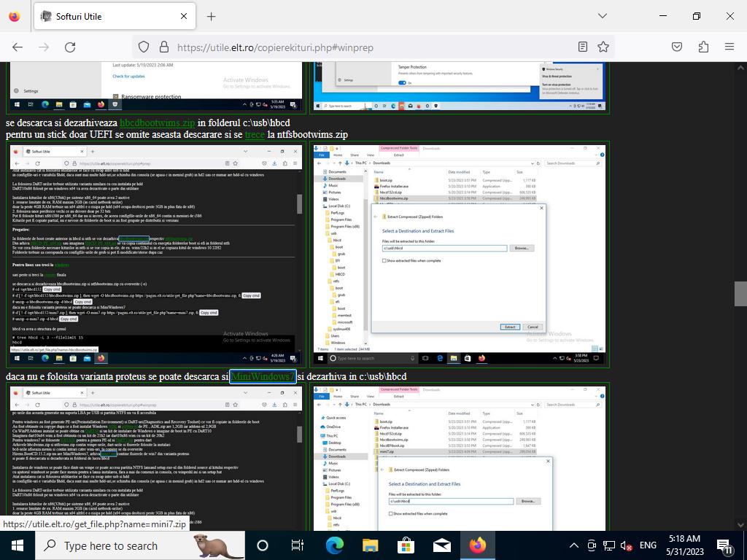
Task: Show hidden system tray icons
Action: (x=573, y=545)
